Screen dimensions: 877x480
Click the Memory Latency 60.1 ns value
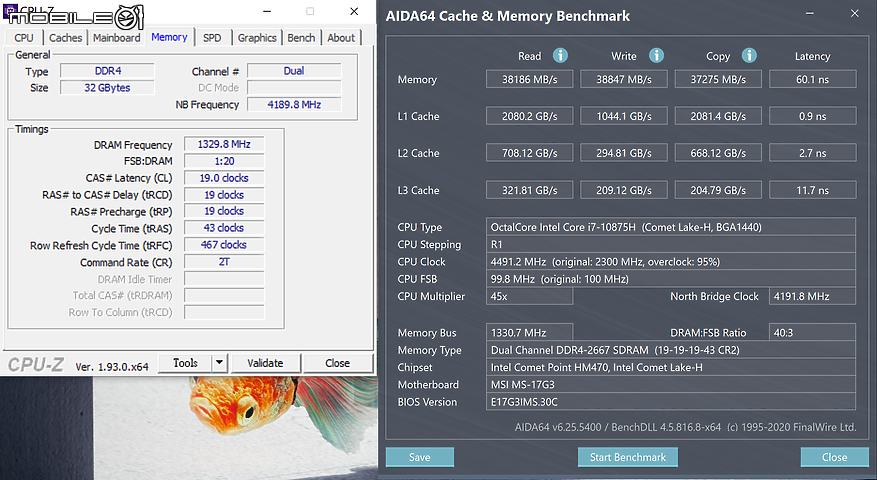coord(813,79)
